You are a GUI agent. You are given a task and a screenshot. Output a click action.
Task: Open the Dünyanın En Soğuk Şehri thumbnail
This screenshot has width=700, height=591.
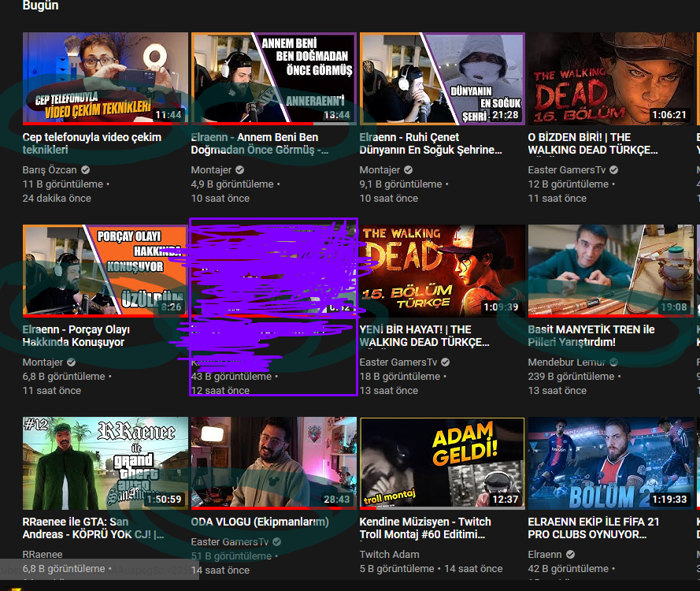click(443, 78)
